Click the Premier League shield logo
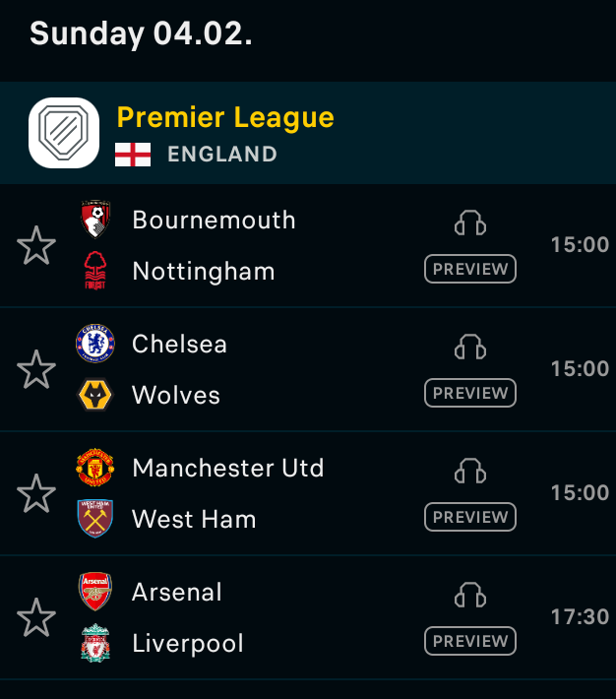 (x=64, y=133)
